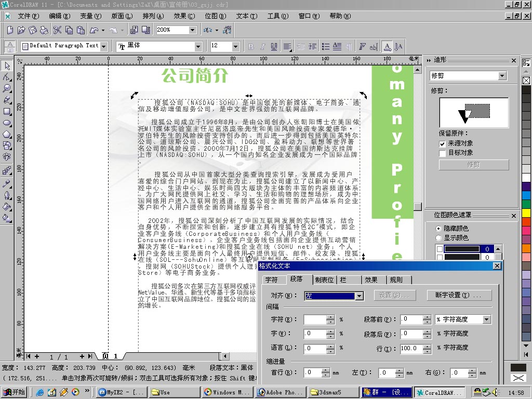Select the Fill bucket tool
The height and width of the screenshot is (399, 532).
(x=7, y=206)
